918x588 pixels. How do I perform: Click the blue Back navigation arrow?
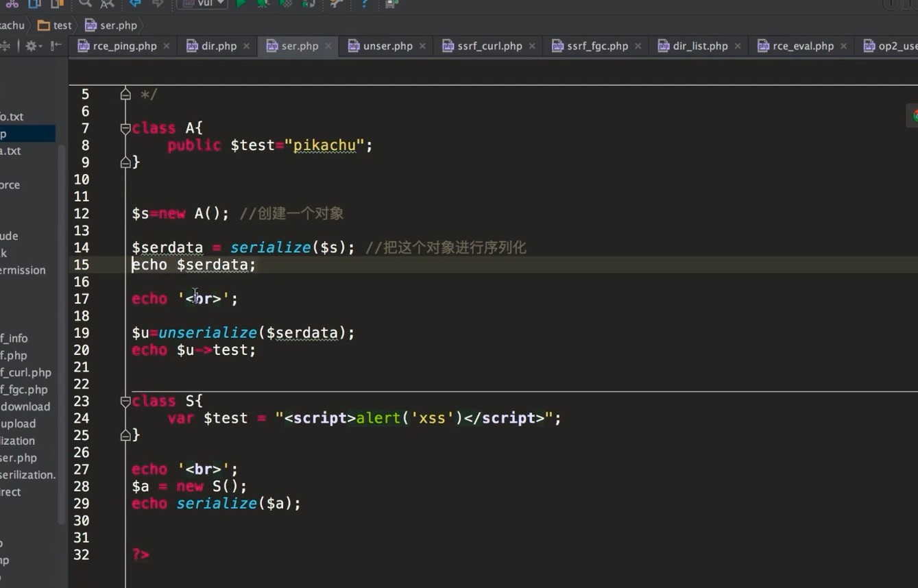click(135, 3)
